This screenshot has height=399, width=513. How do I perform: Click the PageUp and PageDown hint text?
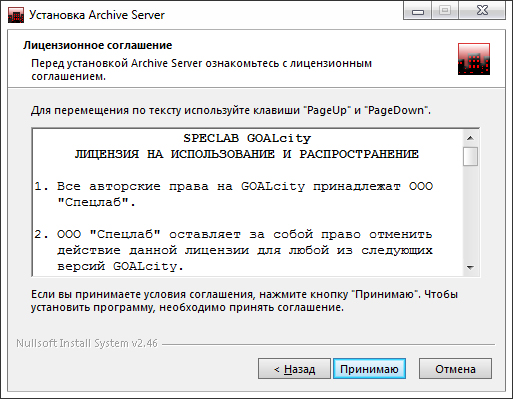coord(231,110)
